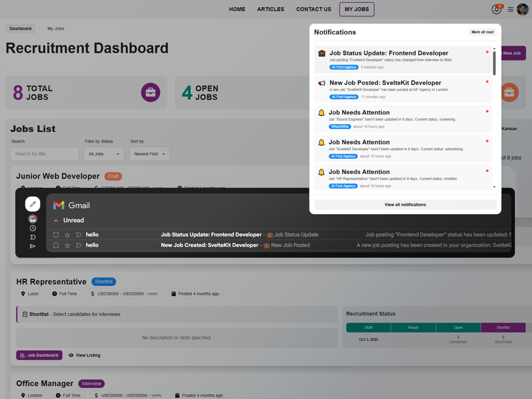Open Gmail snoozed clock icon
The height and width of the screenshot is (399, 532).
tap(33, 228)
